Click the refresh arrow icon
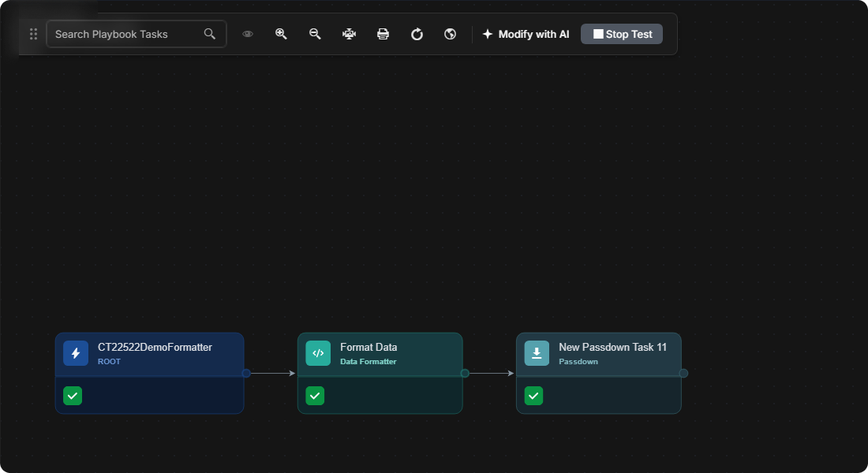The height and width of the screenshot is (473, 868). pos(417,35)
